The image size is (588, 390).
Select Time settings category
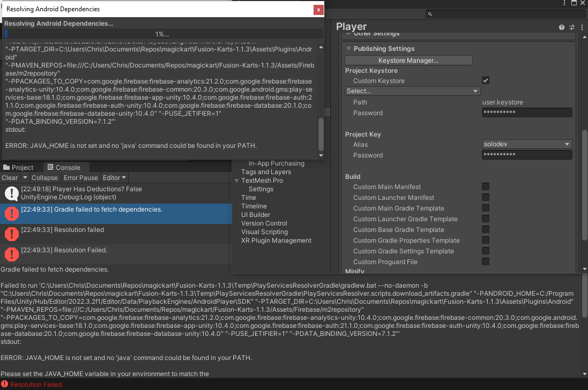pos(249,198)
